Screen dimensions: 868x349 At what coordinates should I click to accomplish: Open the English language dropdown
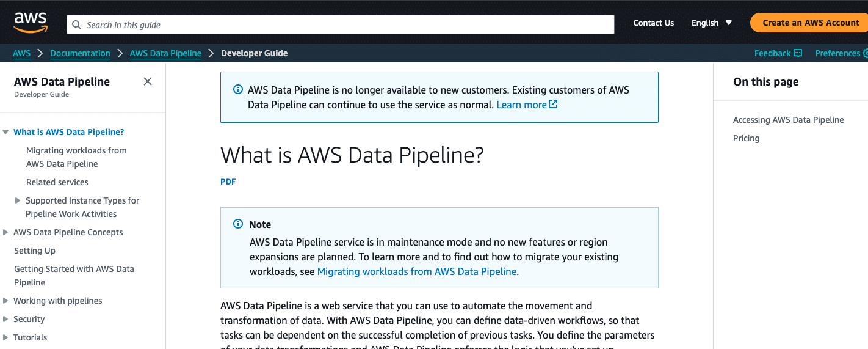(x=712, y=23)
